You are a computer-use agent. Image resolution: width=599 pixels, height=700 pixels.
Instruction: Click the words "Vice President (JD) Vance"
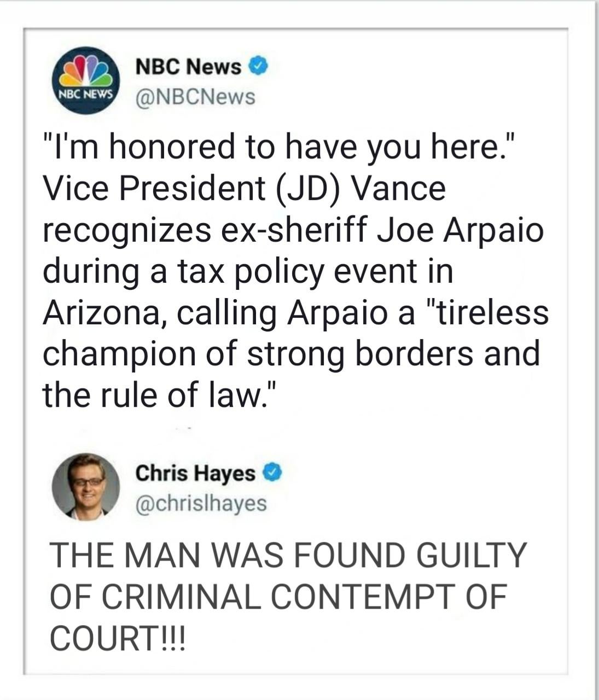(x=245, y=189)
